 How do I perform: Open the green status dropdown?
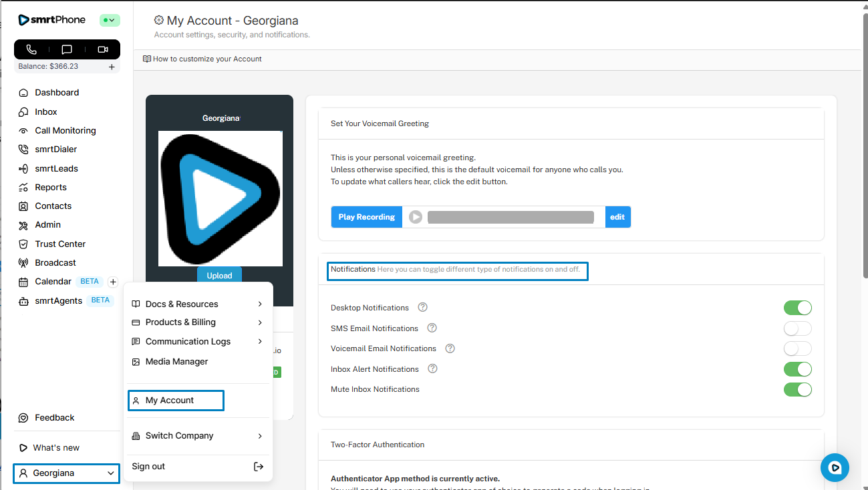click(x=110, y=20)
